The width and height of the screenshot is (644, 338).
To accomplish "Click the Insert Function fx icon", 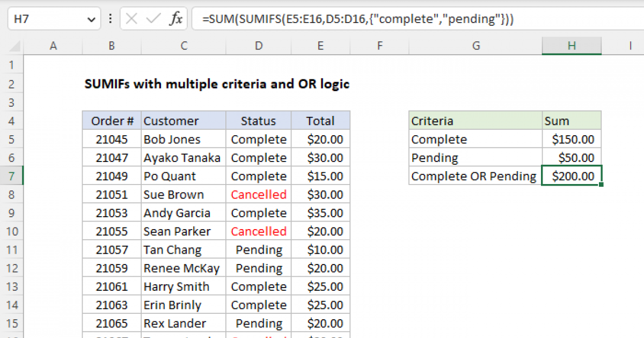I will point(175,20).
